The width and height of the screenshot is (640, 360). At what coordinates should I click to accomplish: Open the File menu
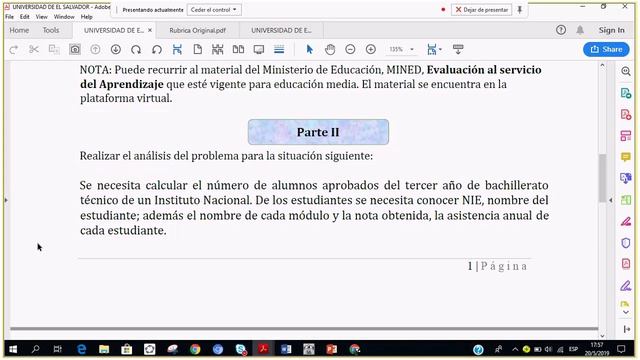pyautogui.click(x=9, y=17)
